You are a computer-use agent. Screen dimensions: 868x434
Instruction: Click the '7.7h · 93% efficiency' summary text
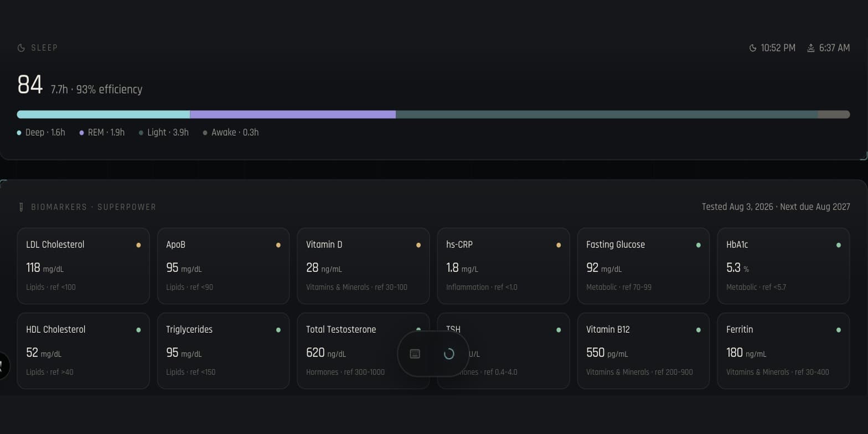(96, 90)
